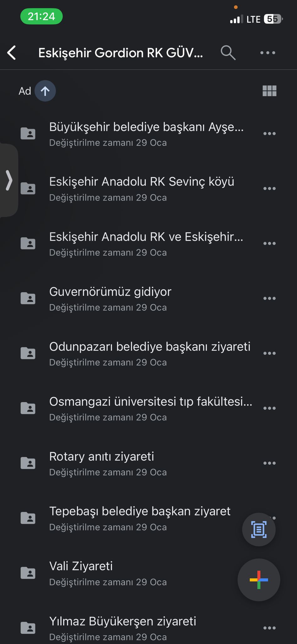This screenshot has width=297, height=644.
Task: Open more options for Odunpazarı belediye başkanı ziyareti
Action: [x=269, y=353]
